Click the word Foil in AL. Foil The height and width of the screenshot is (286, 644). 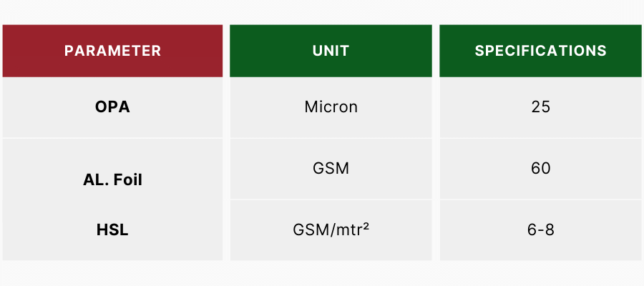pyautogui.click(x=127, y=180)
